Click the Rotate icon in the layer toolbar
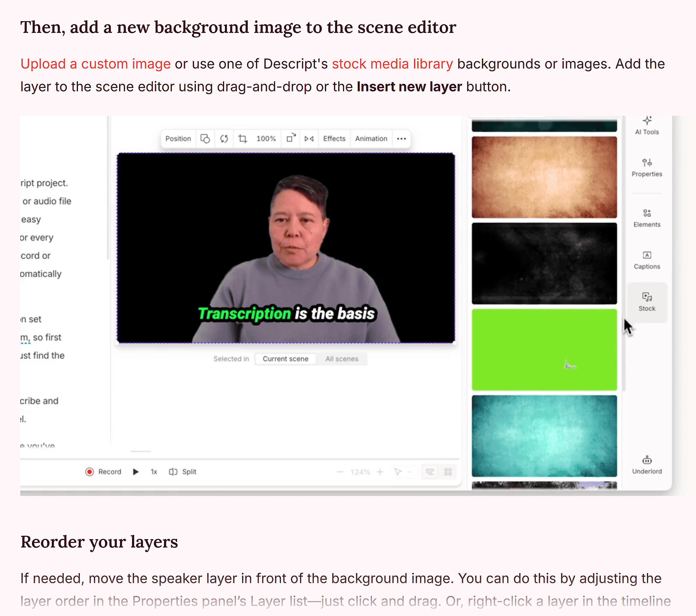The height and width of the screenshot is (616, 696). tap(224, 139)
